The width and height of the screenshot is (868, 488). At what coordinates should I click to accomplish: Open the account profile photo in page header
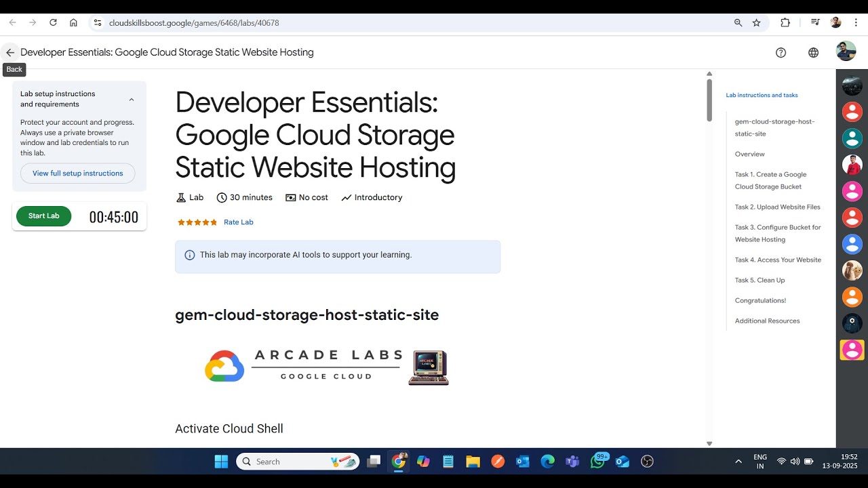(x=846, y=51)
